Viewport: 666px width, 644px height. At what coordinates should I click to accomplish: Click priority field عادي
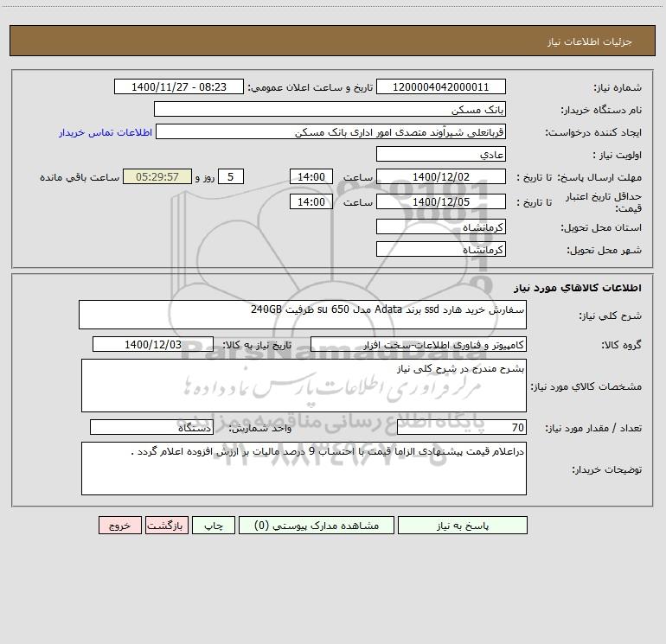click(441, 154)
